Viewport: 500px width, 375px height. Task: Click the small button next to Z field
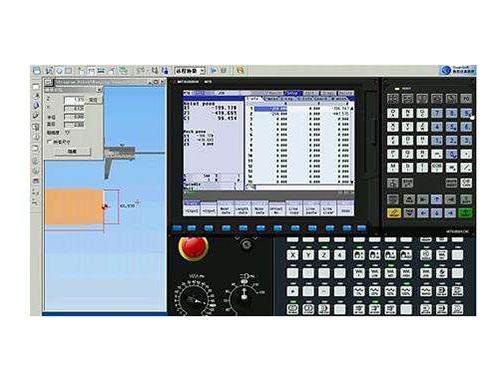[x=93, y=100]
